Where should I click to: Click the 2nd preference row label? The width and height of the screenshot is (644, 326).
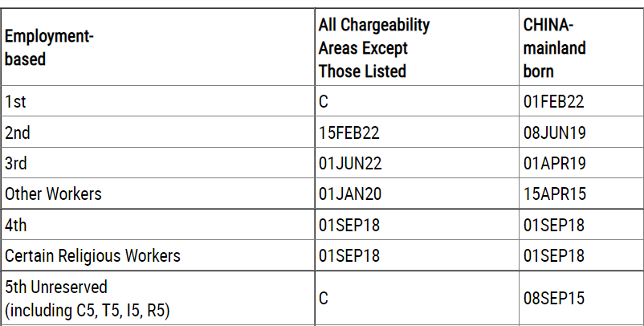pyautogui.click(x=17, y=132)
